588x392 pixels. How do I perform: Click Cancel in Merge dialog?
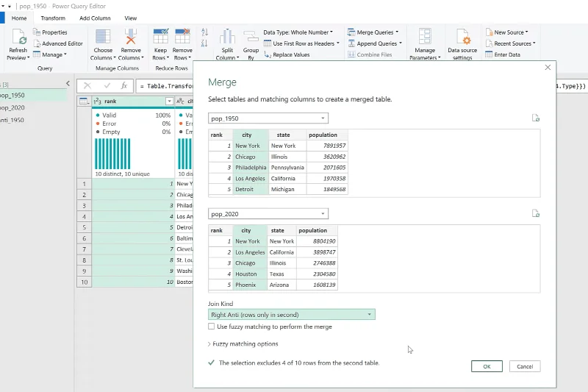pyautogui.click(x=525, y=366)
